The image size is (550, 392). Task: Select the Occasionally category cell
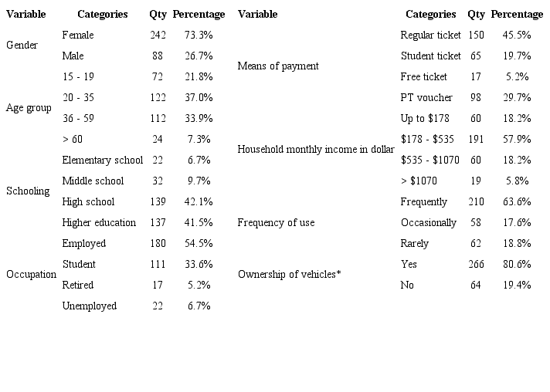point(428,223)
